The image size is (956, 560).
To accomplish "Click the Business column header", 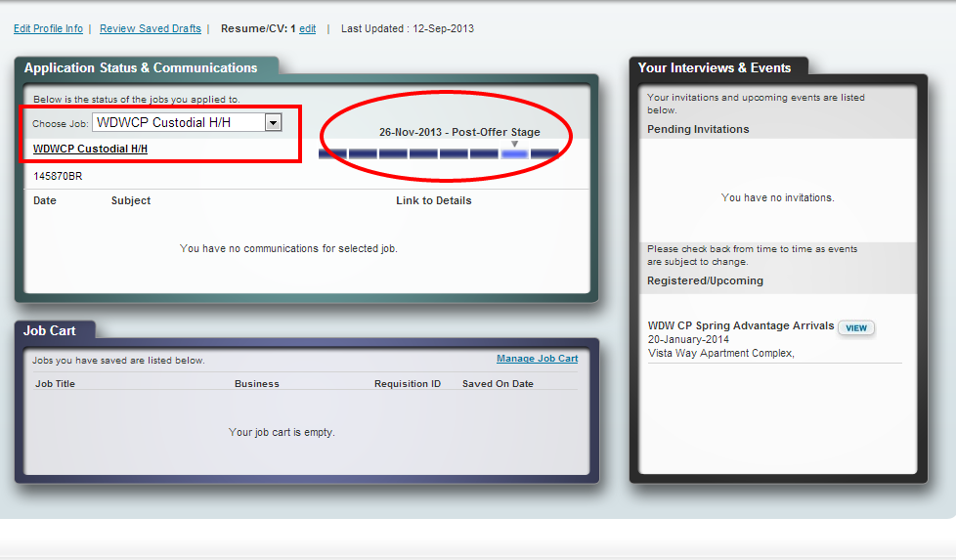I will (x=257, y=384).
